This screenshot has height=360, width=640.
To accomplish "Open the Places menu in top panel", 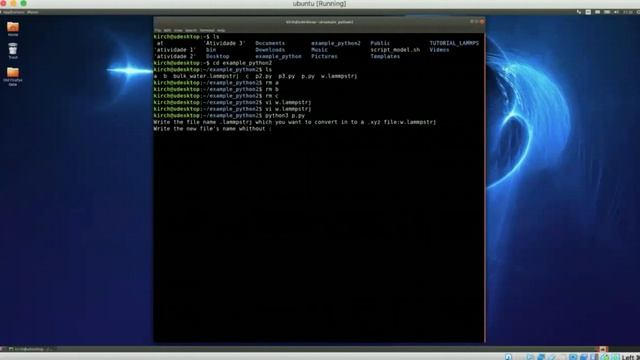I will coord(33,12).
